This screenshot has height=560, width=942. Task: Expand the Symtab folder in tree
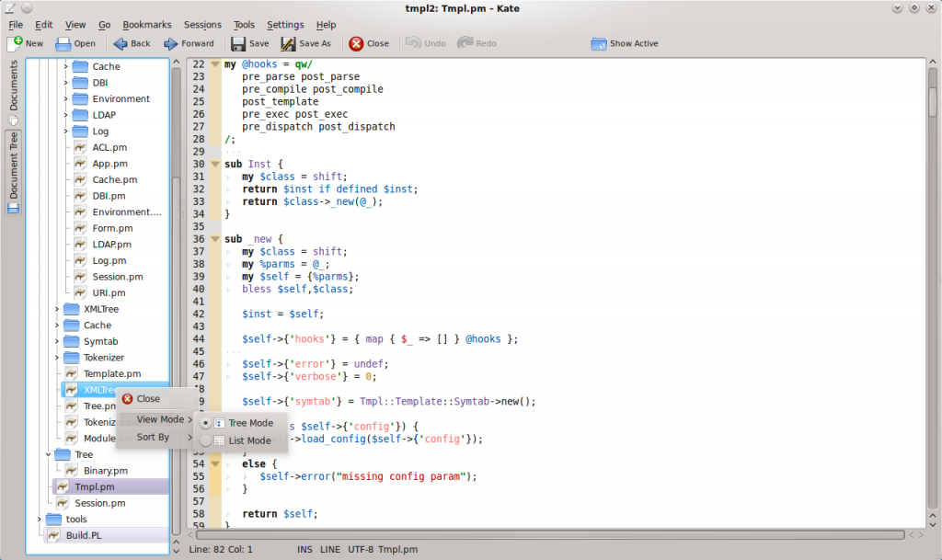coord(56,341)
